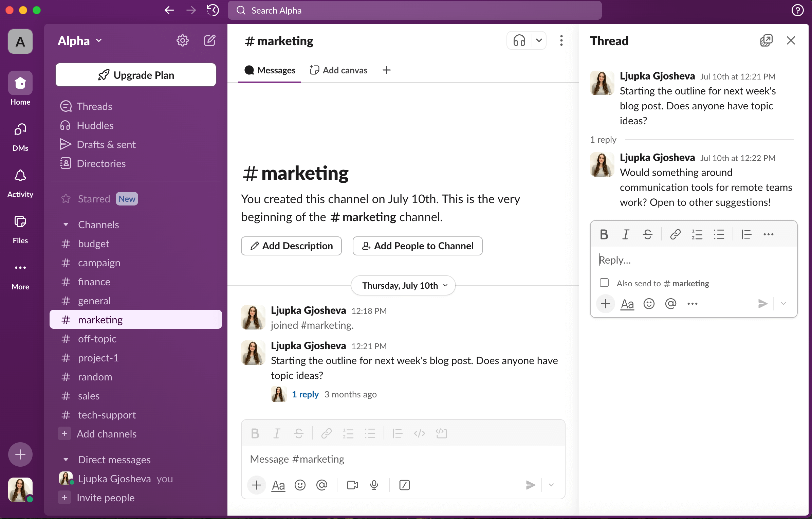Click the Search Alpha field
812x519 pixels.
click(x=414, y=10)
